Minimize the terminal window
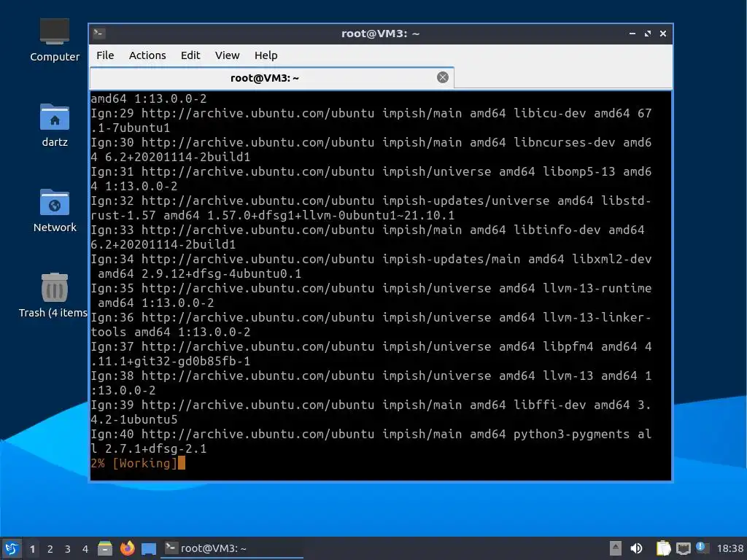Image resolution: width=747 pixels, height=560 pixels. point(632,34)
